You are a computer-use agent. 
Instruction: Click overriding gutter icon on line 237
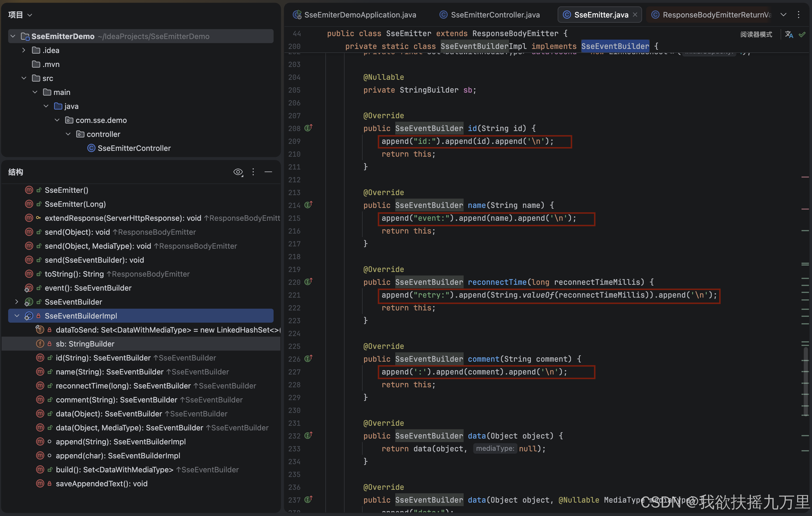point(308,499)
